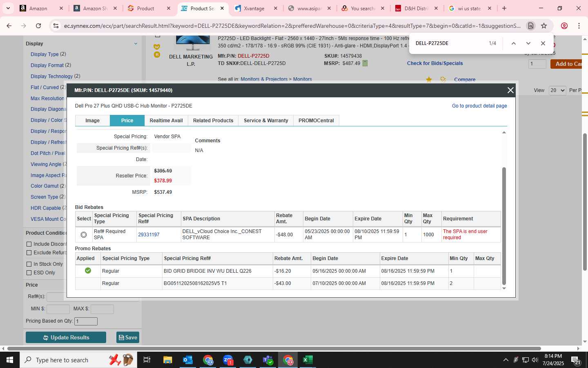The width and height of the screenshot is (588, 368).
Task: Click Windows taskbar search box
Action: click(78, 360)
